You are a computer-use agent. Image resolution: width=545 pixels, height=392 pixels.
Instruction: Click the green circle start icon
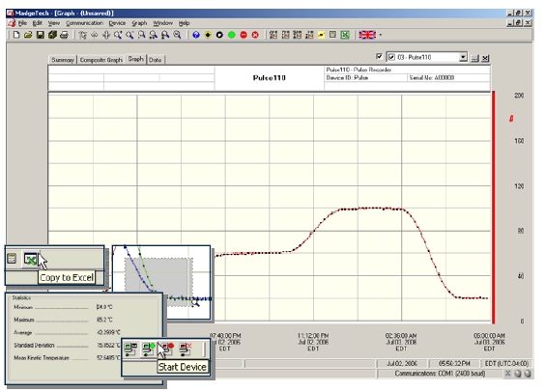click(232, 35)
